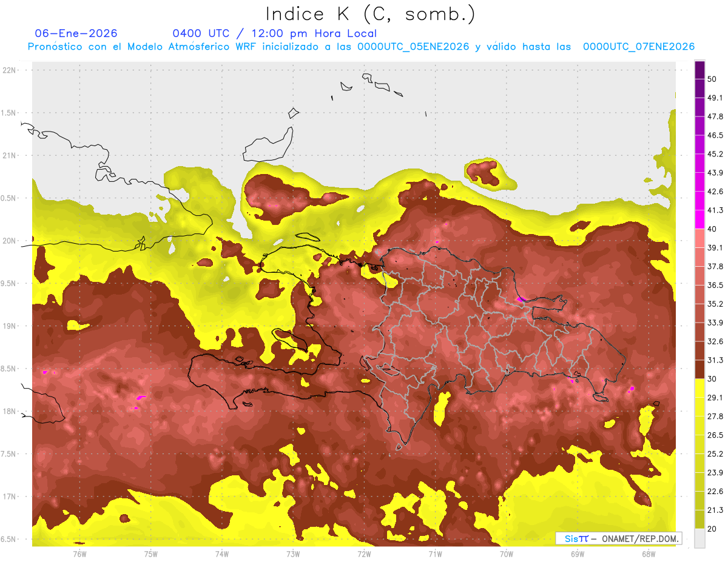Click the magenta swatch between 40 and 41.3
Image resolution: width=728 pixels, height=562 pixels.
pyautogui.click(x=700, y=219)
